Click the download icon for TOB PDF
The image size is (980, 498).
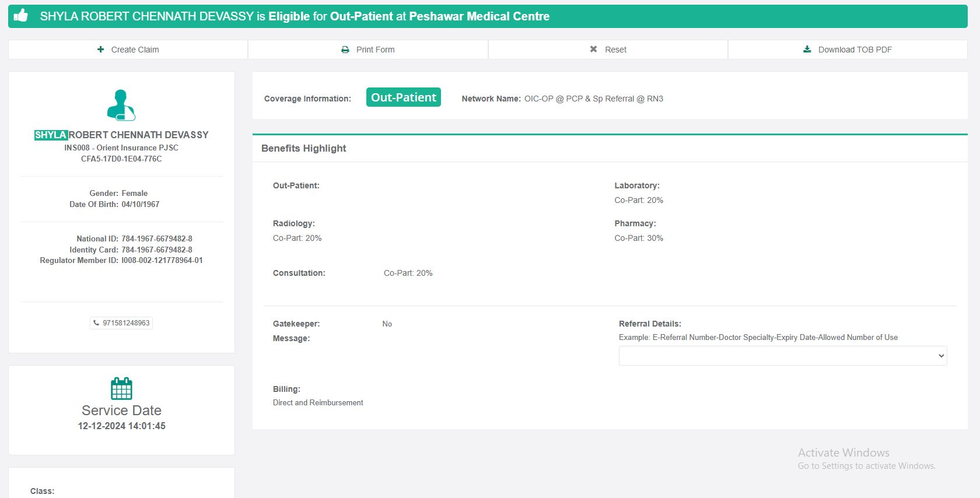(x=807, y=50)
